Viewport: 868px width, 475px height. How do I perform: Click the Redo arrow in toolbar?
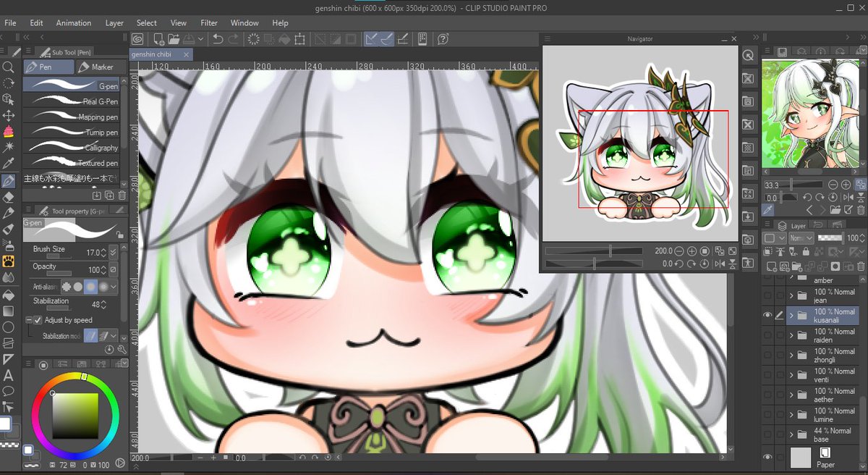pyautogui.click(x=234, y=39)
